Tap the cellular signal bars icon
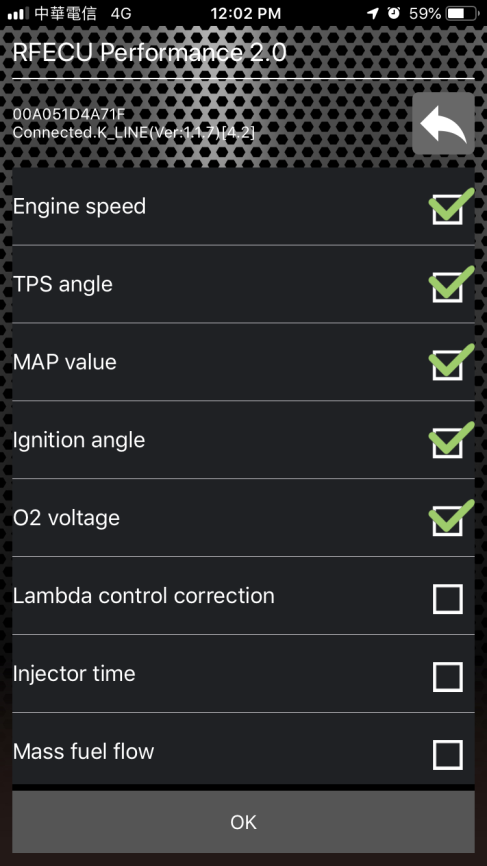 18,13
